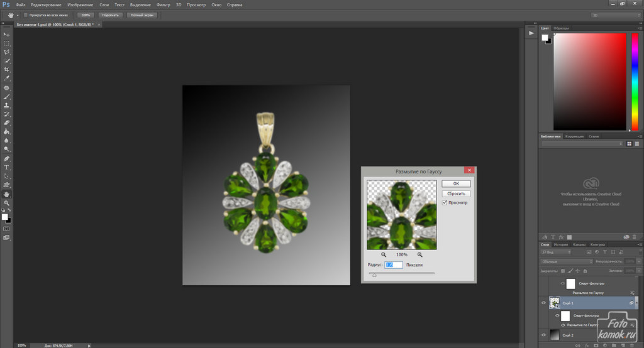This screenshot has height=348, width=644.
Task: Switch to the Каналы tab
Action: [579, 244]
